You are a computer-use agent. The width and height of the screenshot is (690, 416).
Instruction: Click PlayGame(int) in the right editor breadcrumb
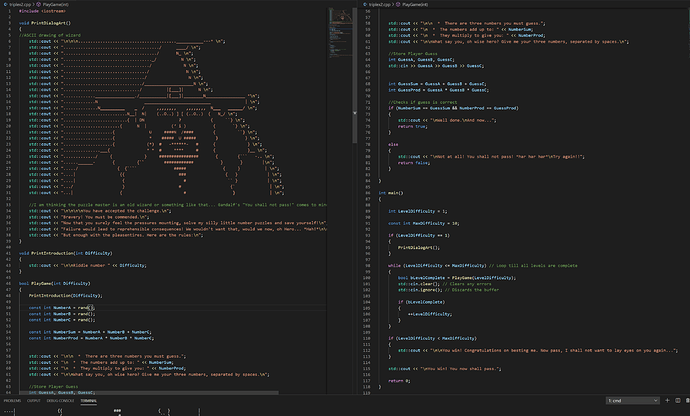pyautogui.click(x=415, y=4)
